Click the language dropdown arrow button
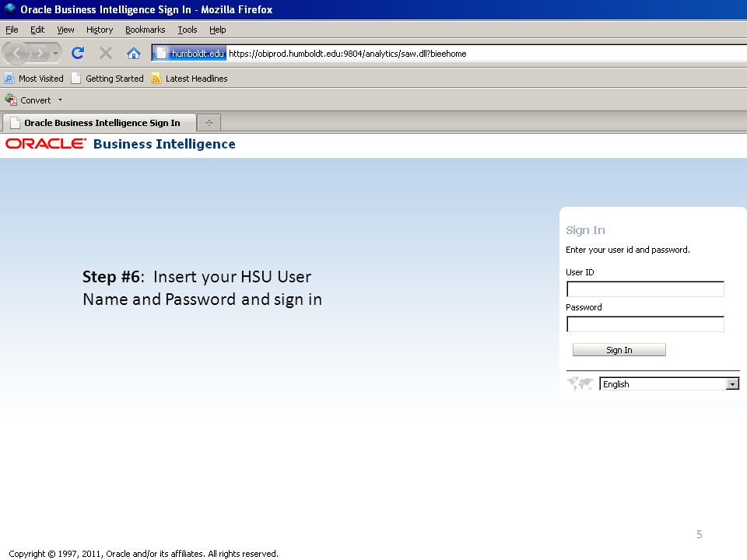This screenshot has height=560, width=747. [x=732, y=383]
